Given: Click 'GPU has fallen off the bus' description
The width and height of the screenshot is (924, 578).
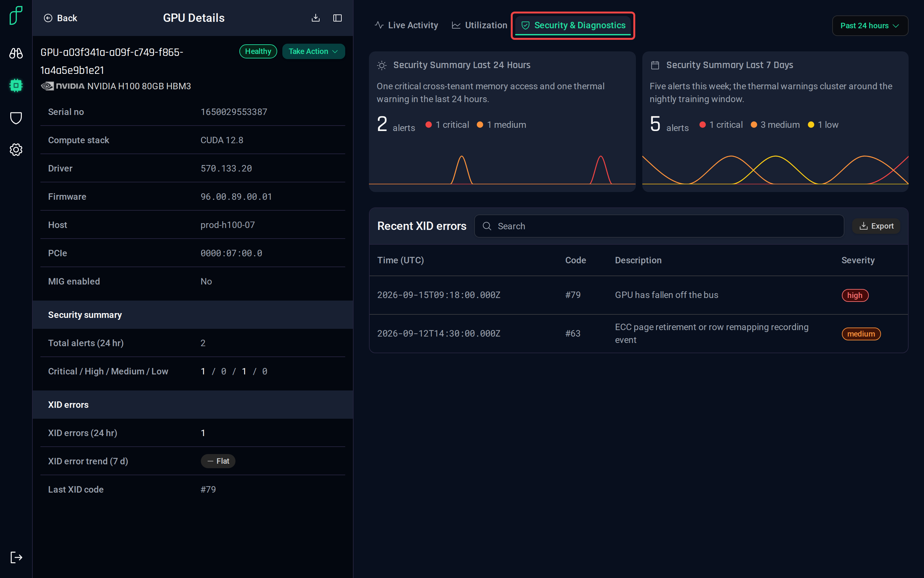Looking at the screenshot, I should tap(666, 295).
